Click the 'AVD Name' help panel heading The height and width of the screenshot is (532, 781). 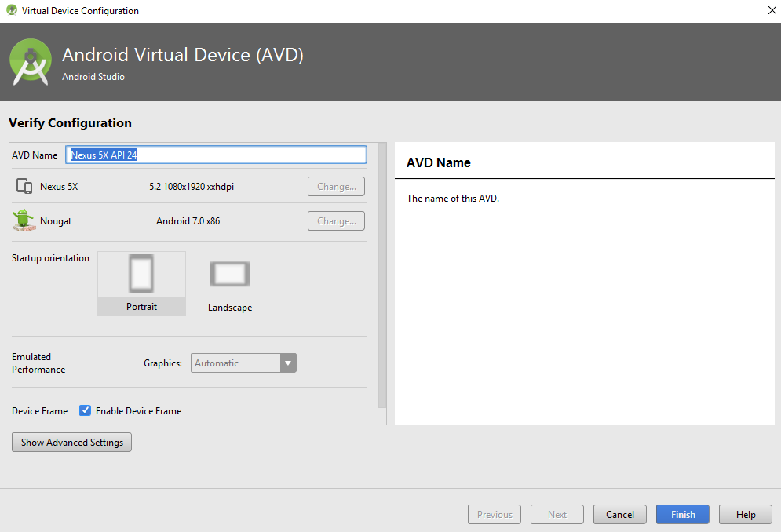[x=438, y=163]
